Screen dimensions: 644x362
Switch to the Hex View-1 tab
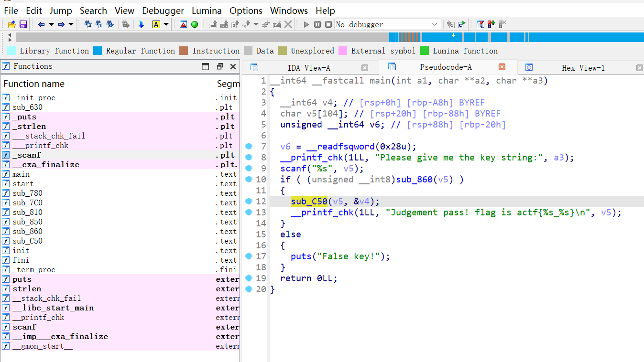point(583,68)
